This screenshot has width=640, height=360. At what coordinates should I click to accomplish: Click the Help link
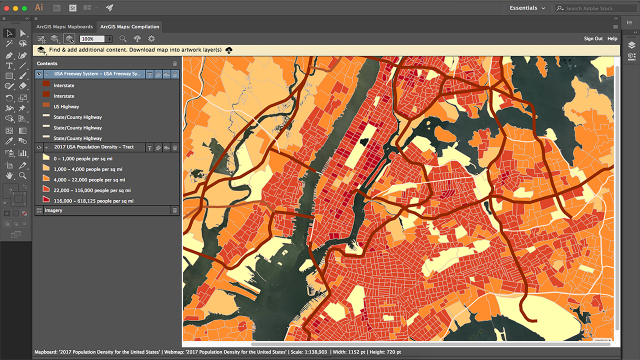pyautogui.click(x=612, y=39)
